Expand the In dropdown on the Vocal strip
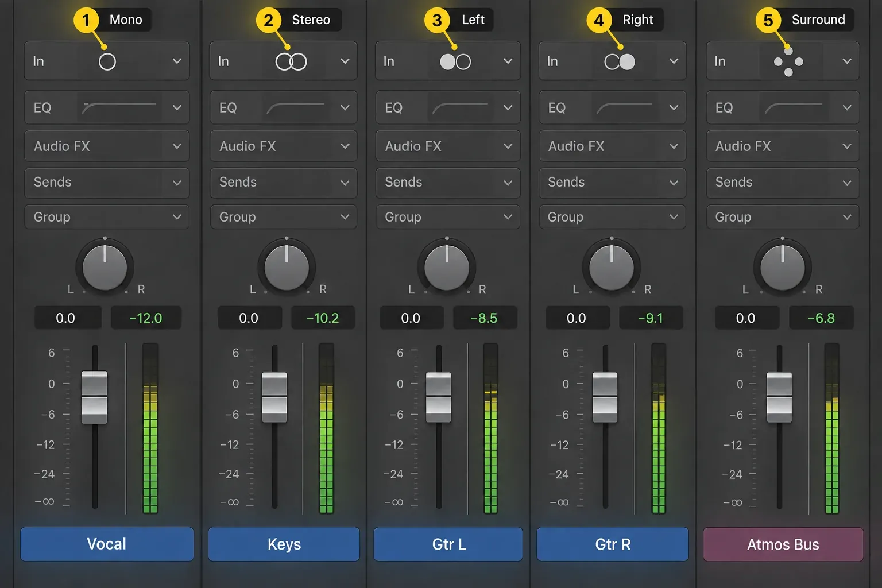Viewport: 882px width, 588px height. click(177, 61)
